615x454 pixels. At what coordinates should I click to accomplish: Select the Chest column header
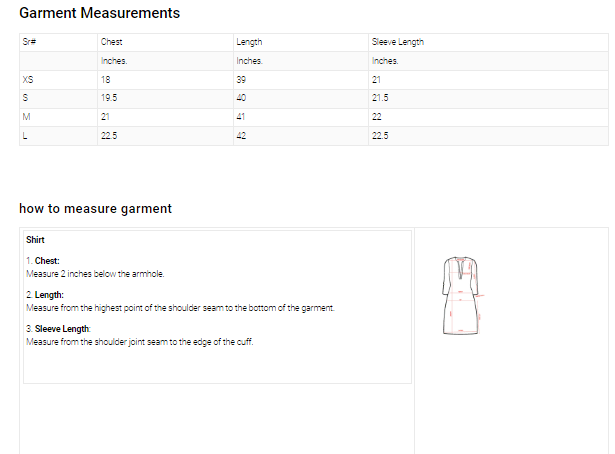(111, 42)
